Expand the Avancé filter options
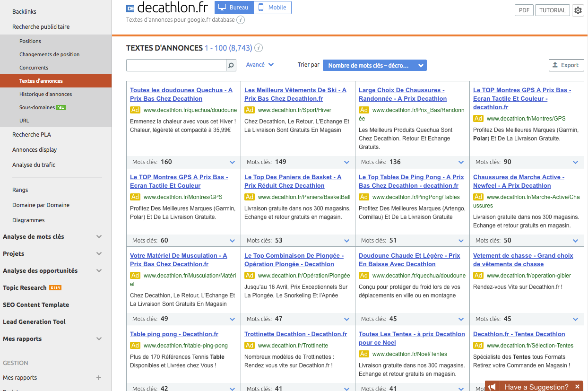Image resolution: width=588 pixels, height=391 pixels. [260, 65]
